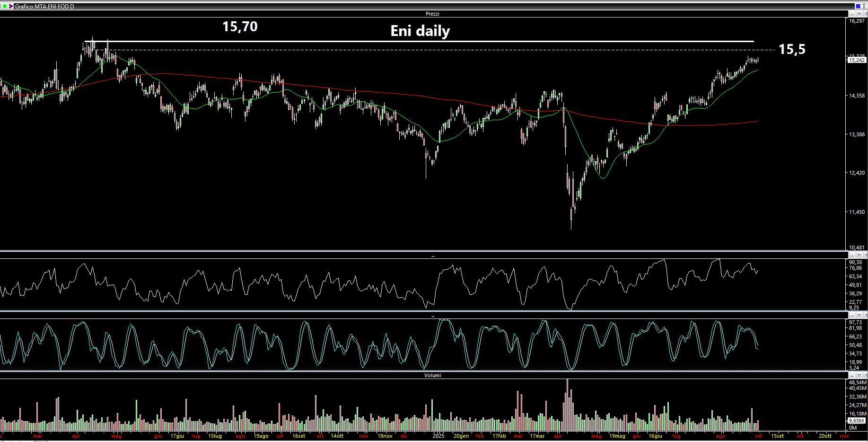Viewport: 868px width, 442px height.
Task: Select the 'Eni daily' chart title annotation
Action: [x=420, y=31]
